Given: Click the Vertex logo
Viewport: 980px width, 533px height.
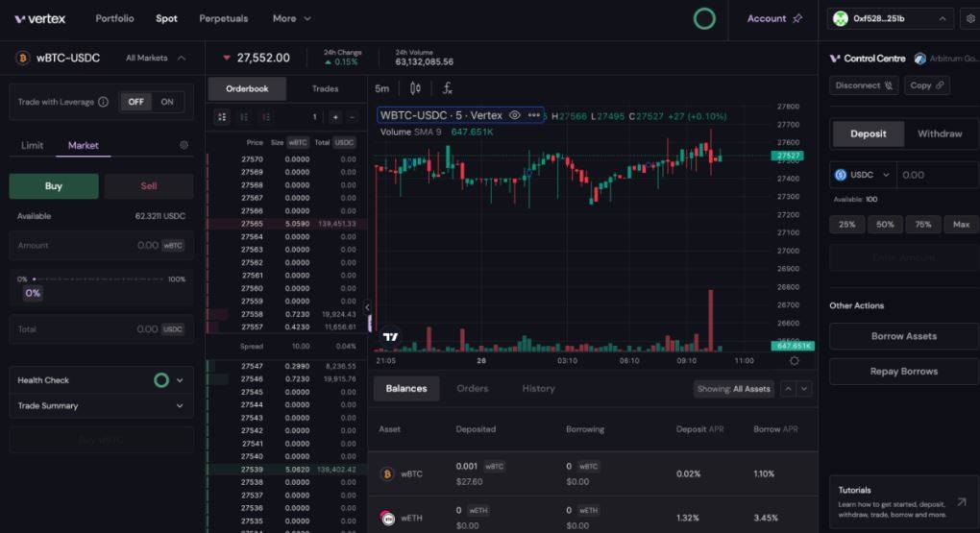Looking at the screenshot, I should click(x=40, y=19).
